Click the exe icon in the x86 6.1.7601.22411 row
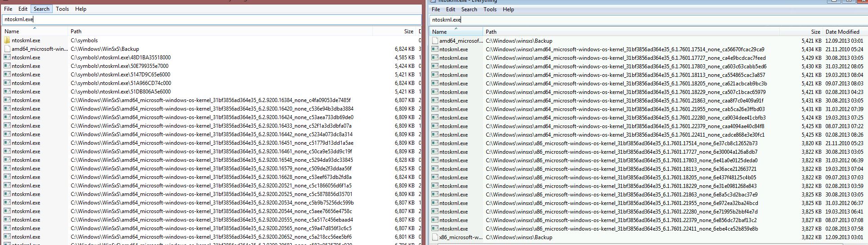The height and width of the screenshot is (245, 868). click(x=435, y=229)
